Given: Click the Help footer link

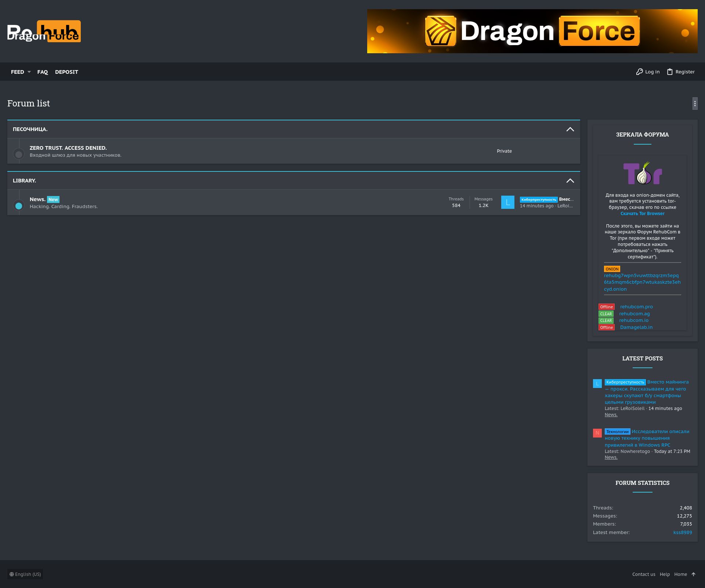Looking at the screenshot, I should click(x=665, y=574).
